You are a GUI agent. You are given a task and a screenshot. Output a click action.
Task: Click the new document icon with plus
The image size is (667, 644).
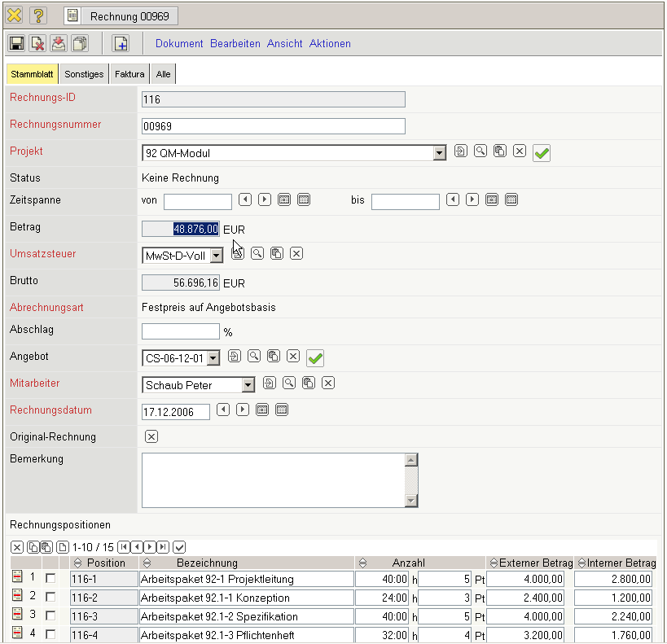click(x=121, y=44)
